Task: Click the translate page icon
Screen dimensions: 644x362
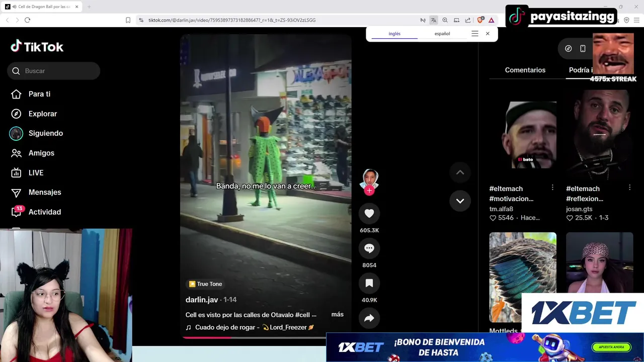Action: (x=434, y=20)
